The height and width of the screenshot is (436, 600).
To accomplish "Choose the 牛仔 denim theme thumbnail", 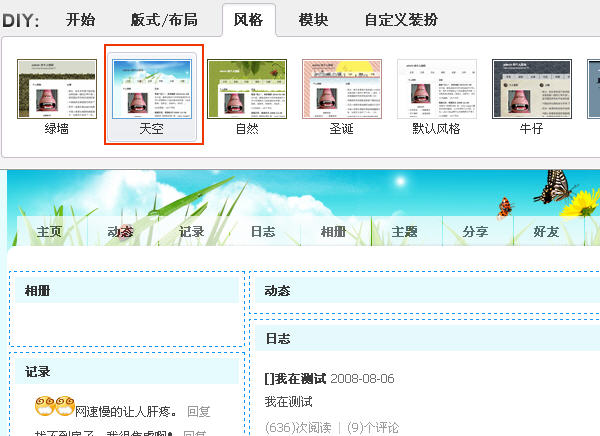I will (x=532, y=89).
